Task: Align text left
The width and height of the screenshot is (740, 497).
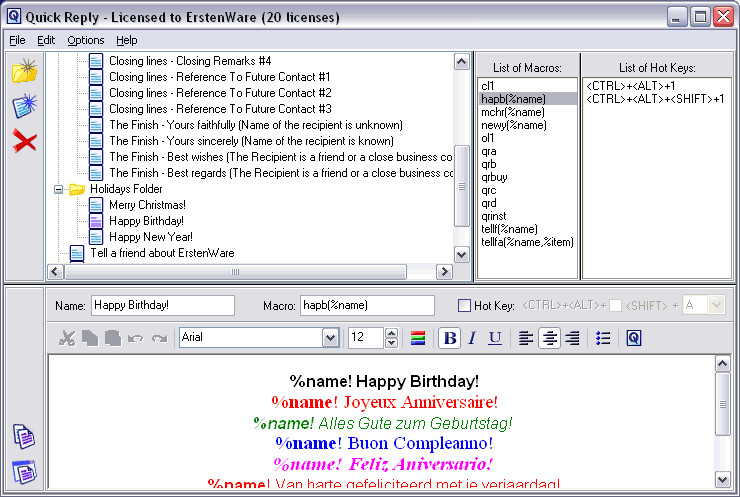Action: 526,338
